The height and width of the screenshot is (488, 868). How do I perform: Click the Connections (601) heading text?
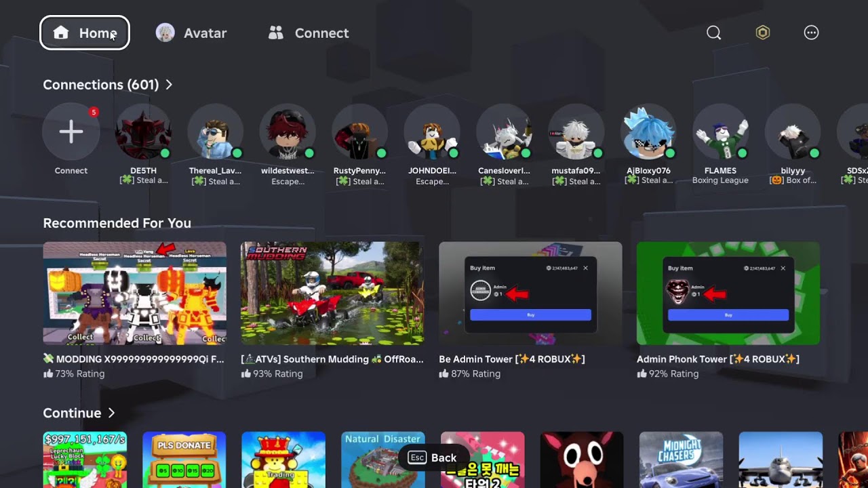coord(101,85)
